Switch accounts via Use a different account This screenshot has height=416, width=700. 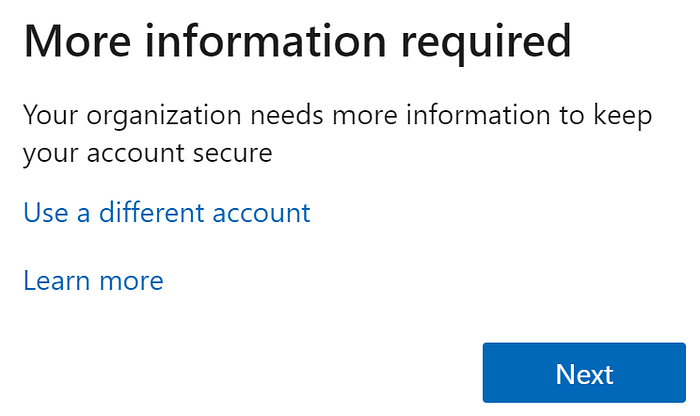tap(167, 212)
